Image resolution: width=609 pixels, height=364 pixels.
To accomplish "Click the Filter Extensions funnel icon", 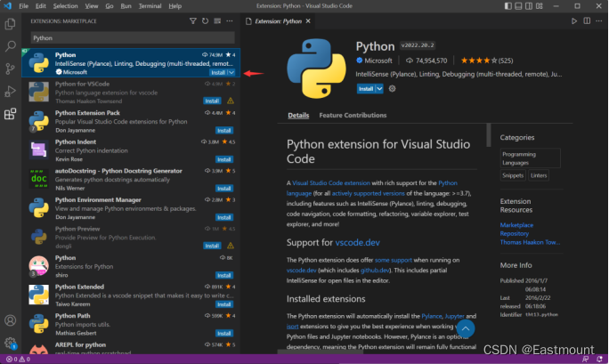I will 193,20.
